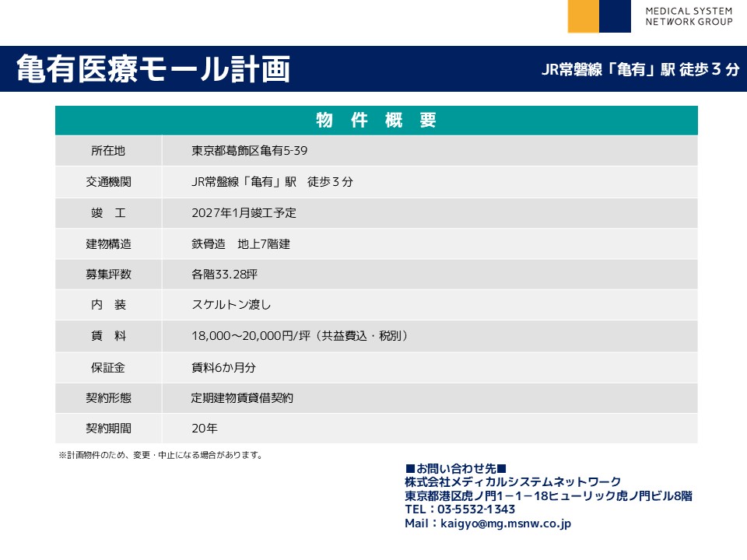Click the 物件概要 table header
The image size is (747, 560).
click(x=377, y=121)
